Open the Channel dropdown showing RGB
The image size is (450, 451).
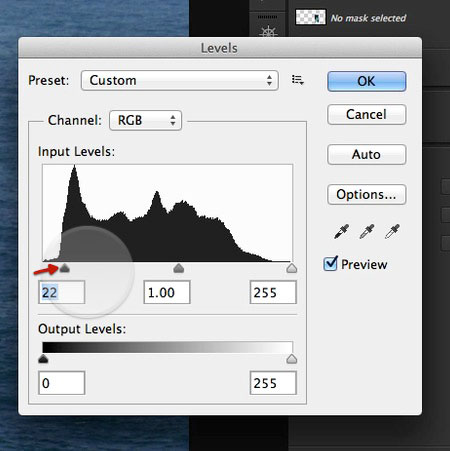[x=145, y=120]
